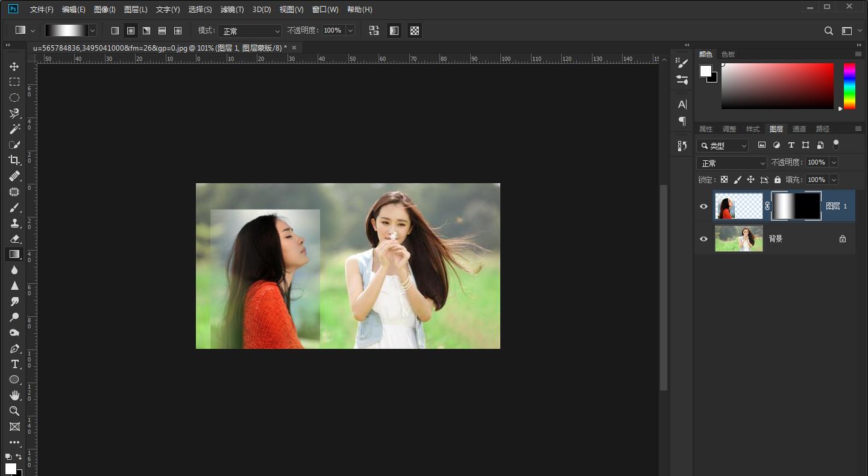The width and height of the screenshot is (868, 476).
Task: Select the Eraser tool
Action: (x=14, y=239)
